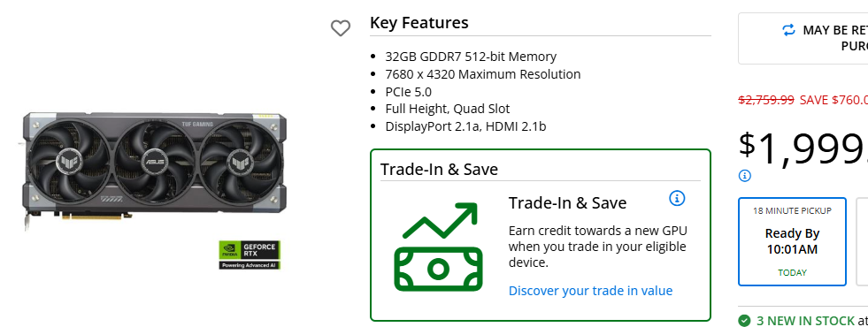Click the Trade-In & Save info icon
Viewport: 868px width, 327px height.
[x=677, y=198]
